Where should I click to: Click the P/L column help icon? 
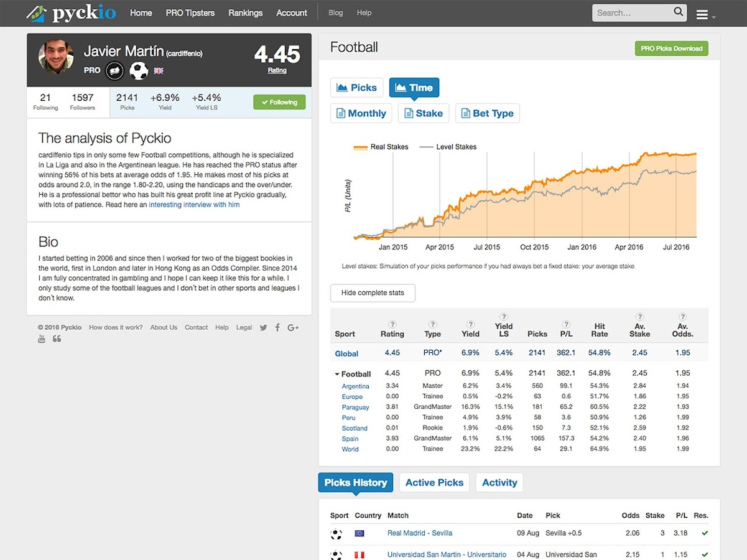(566, 324)
